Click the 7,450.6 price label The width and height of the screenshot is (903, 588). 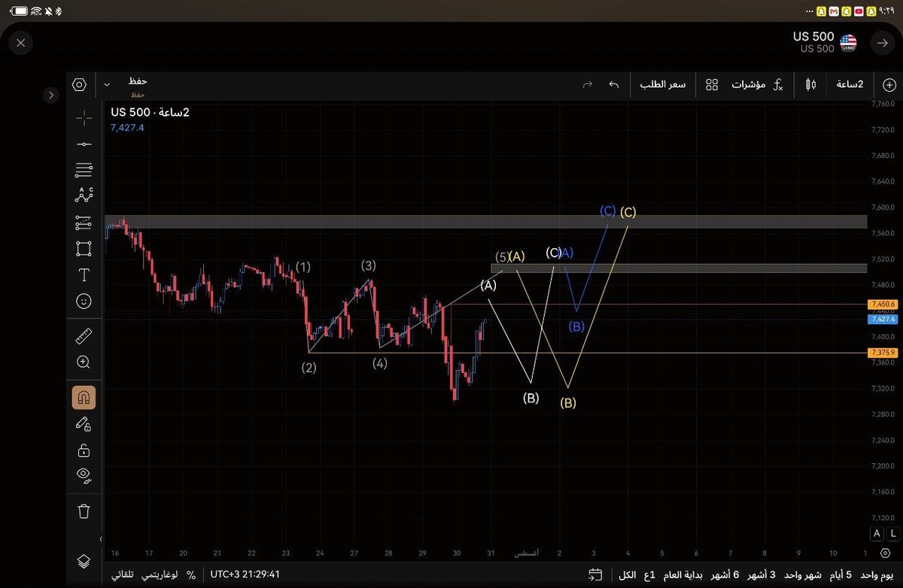point(881,305)
